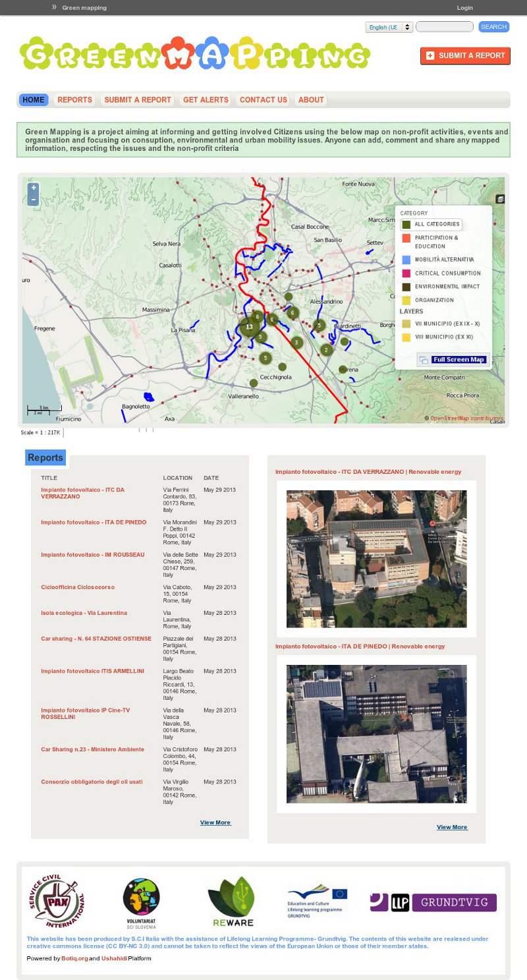This screenshot has height=980, width=527.
Task: Filter map by All Categories
Action: (431, 225)
